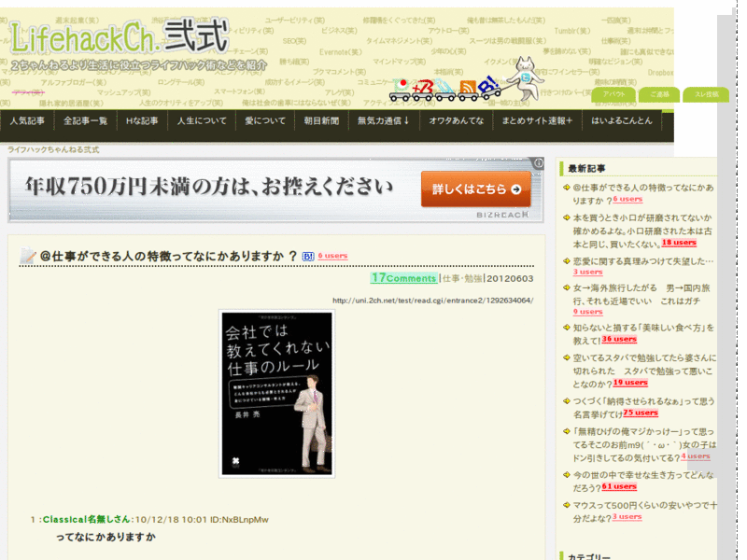Image resolution: width=747 pixels, height=560 pixels.
Task: Open sidebar article 空いてるスタバで勉強してたら
Action: point(644,371)
